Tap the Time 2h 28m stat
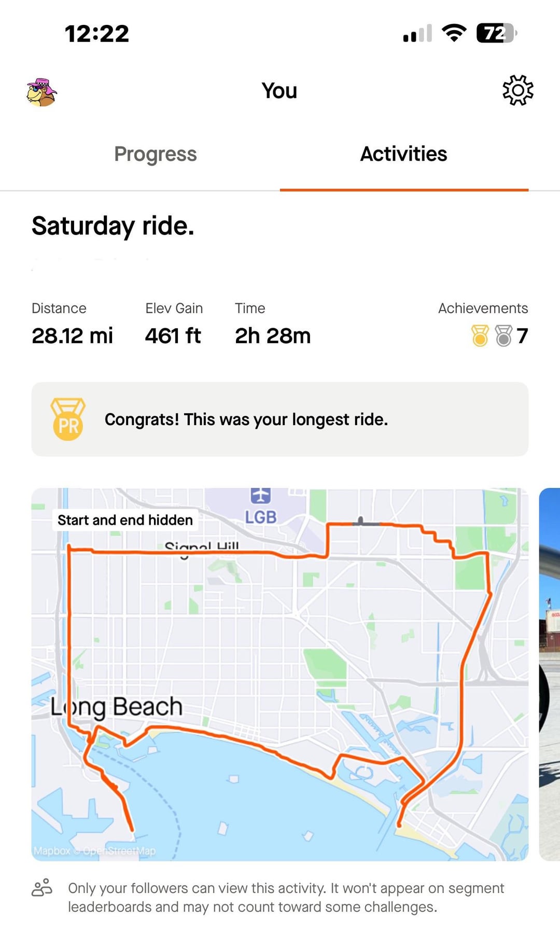Screen dimensions: 560x951 click(x=273, y=324)
